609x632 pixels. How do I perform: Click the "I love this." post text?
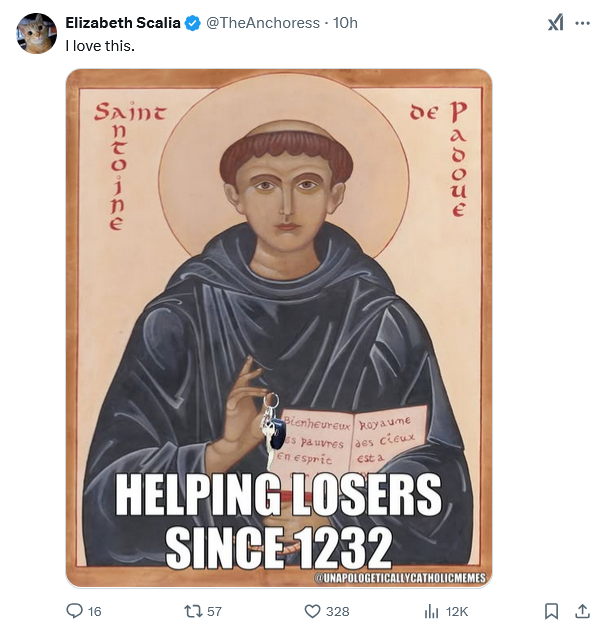point(100,46)
